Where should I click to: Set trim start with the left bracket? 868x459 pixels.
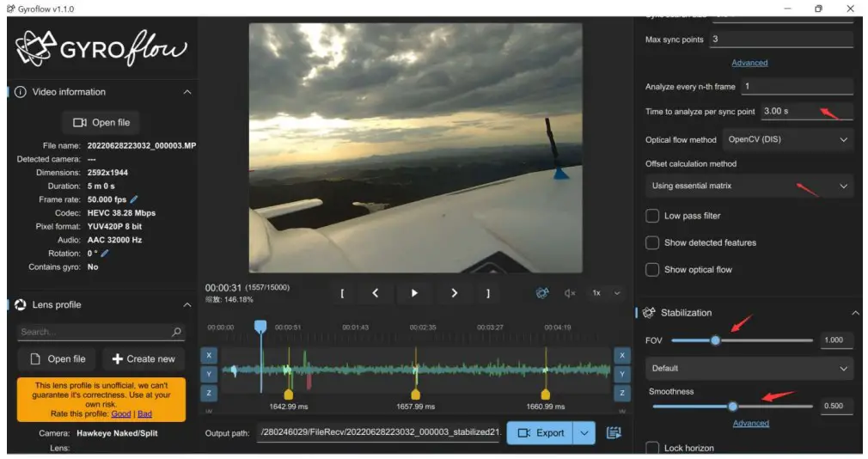tap(342, 293)
